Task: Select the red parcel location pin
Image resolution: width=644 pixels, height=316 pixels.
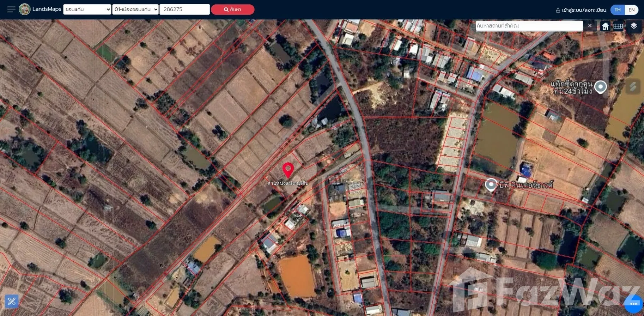Action: pyautogui.click(x=288, y=170)
